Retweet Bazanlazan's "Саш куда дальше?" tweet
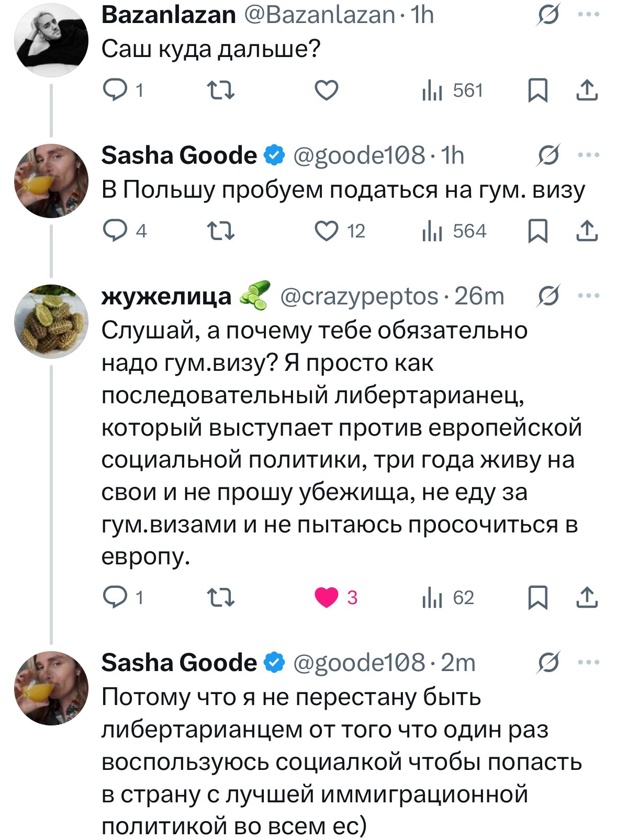 221,91
